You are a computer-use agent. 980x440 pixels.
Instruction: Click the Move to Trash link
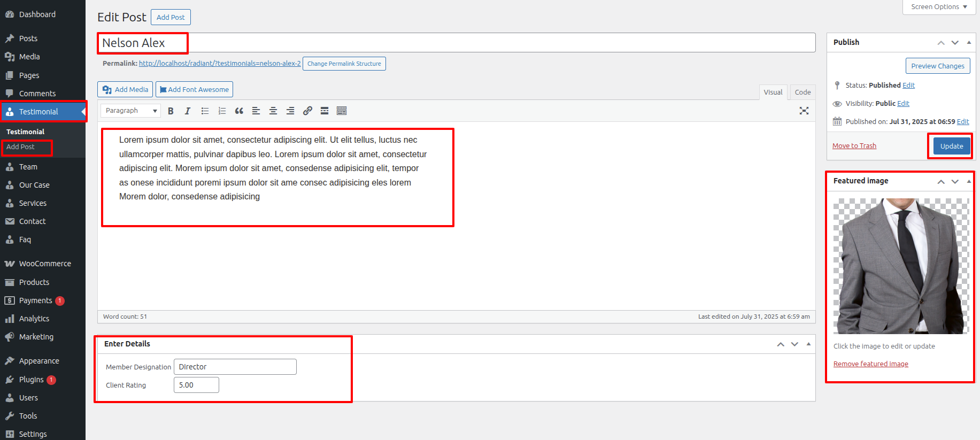[854, 146]
